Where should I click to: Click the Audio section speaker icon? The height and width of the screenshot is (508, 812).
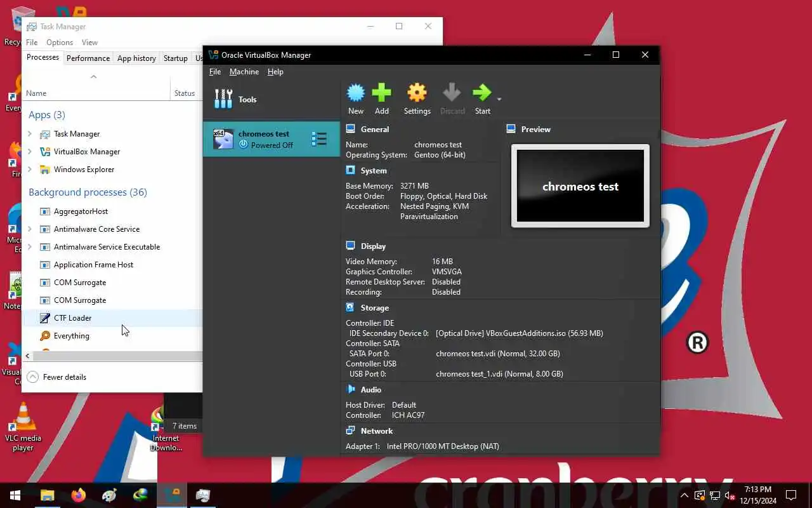(x=350, y=389)
